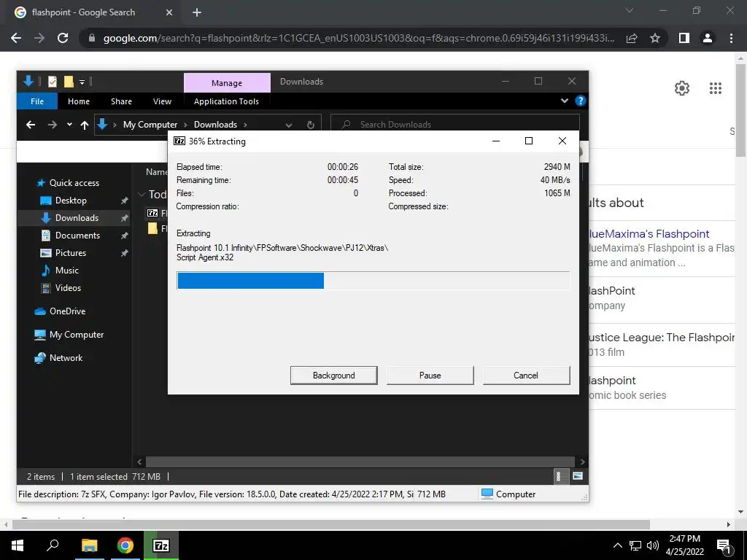This screenshot has height=560, width=747.
Task: Open a new Chrome tab
Action: click(x=197, y=12)
